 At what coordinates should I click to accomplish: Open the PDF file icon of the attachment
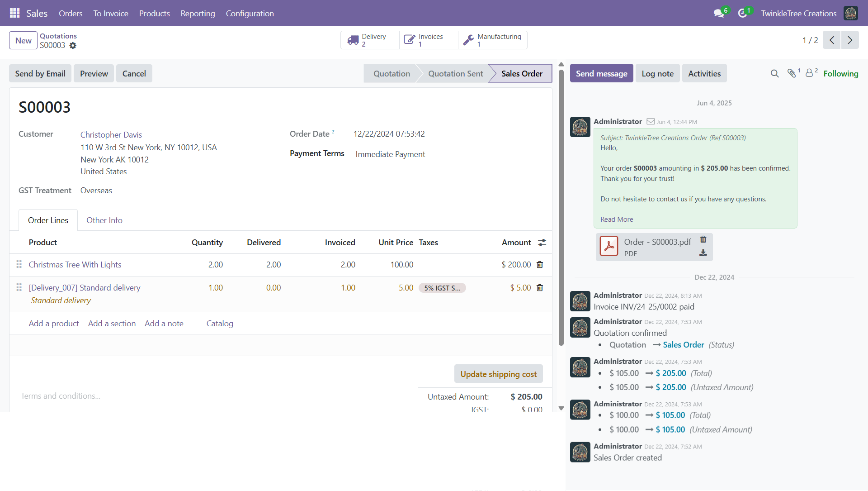point(609,247)
